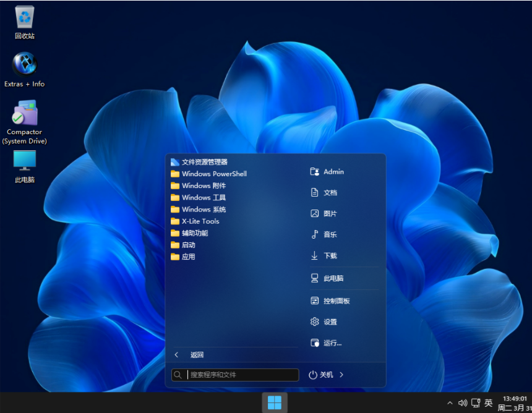Expand the Windows 附件 entry label
The height and width of the screenshot is (413, 532).
pos(204,186)
